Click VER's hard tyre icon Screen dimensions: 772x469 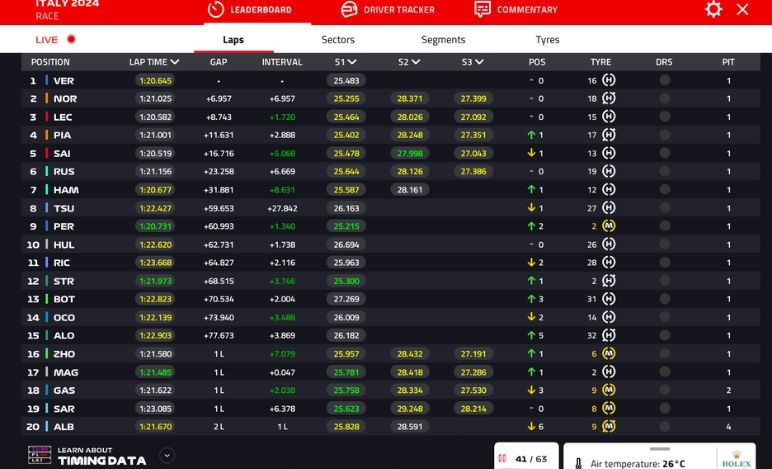609,81
